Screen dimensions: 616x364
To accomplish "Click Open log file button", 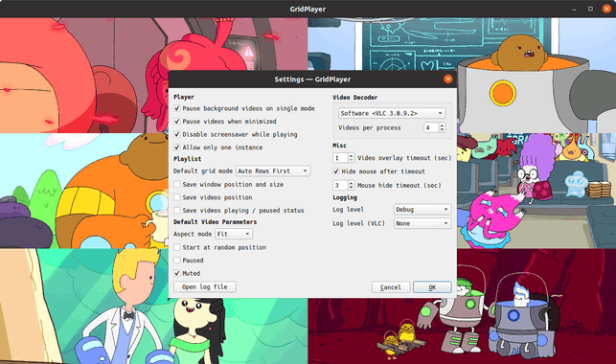I will click(205, 286).
